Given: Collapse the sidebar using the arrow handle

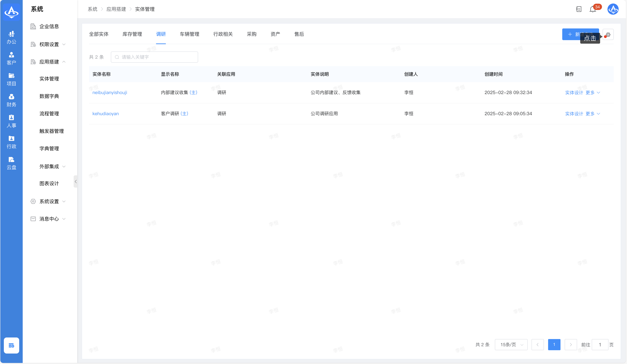Looking at the screenshot, I should click(75, 181).
